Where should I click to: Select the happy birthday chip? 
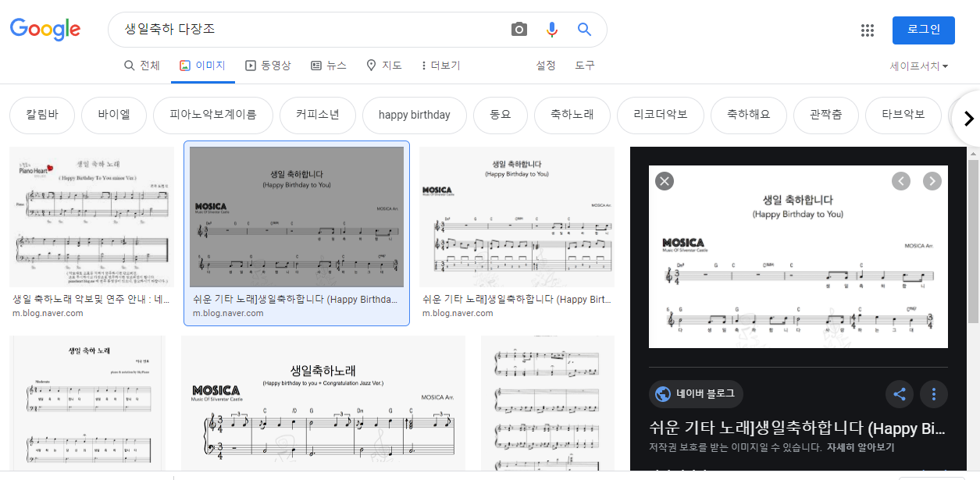tap(415, 115)
